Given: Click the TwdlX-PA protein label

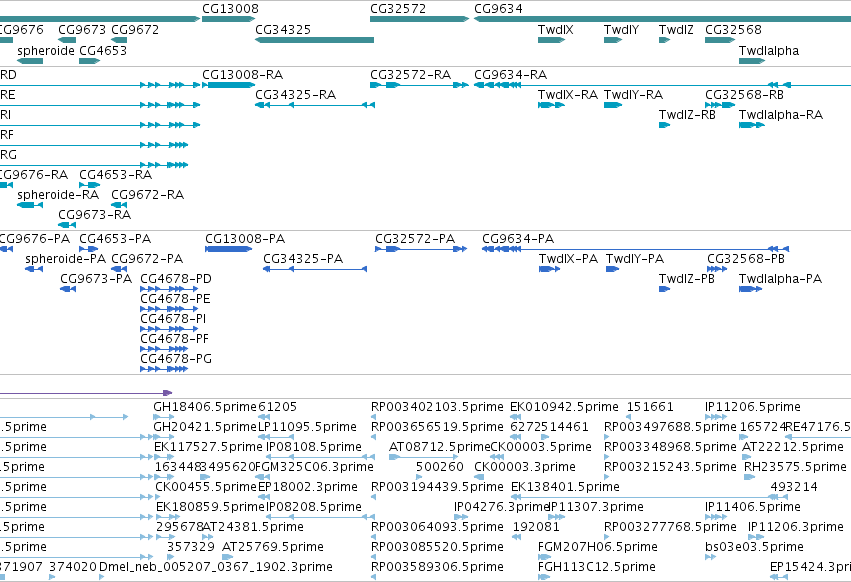Looking at the screenshot, I should (x=568, y=258).
